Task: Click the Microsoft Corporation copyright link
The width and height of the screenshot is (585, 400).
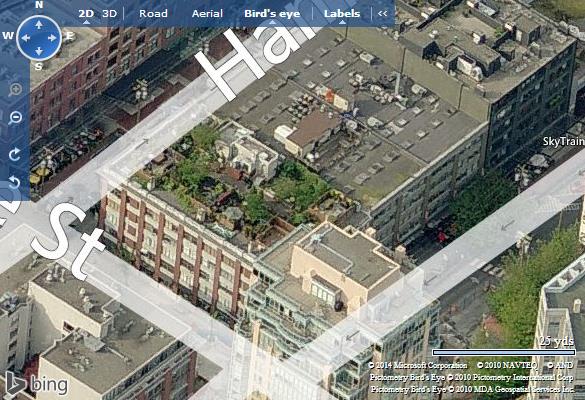Action: pyautogui.click(x=418, y=365)
